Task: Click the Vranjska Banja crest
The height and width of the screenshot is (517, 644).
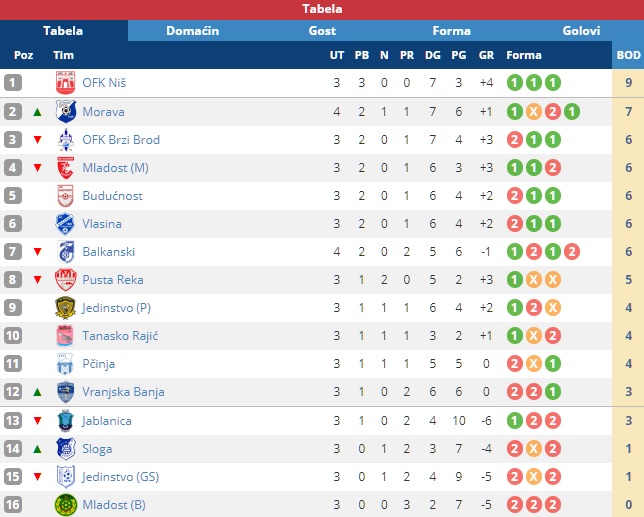Action: point(66,392)
